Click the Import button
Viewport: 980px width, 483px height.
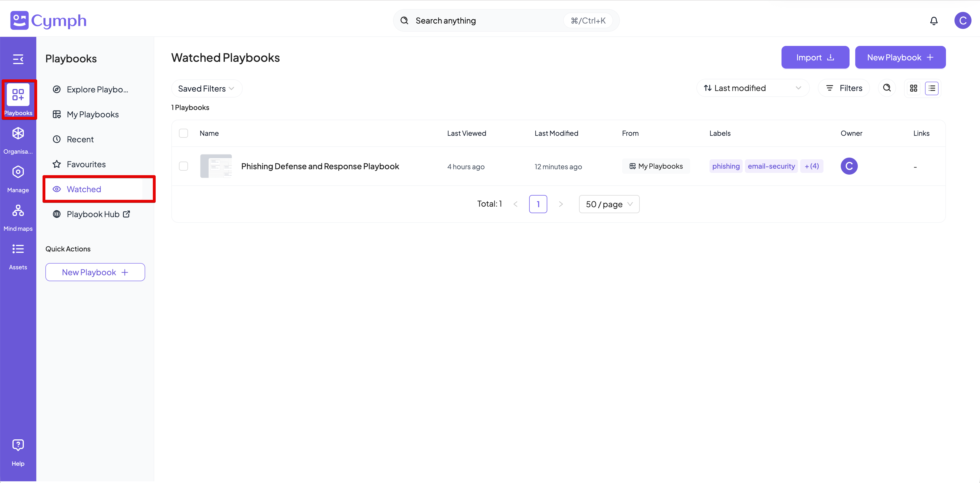pos(815,58)
